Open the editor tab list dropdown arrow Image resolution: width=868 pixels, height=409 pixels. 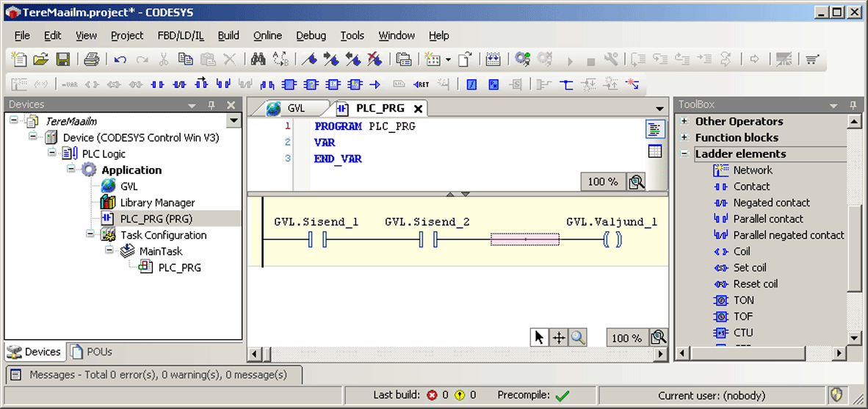tap(659, 109)
